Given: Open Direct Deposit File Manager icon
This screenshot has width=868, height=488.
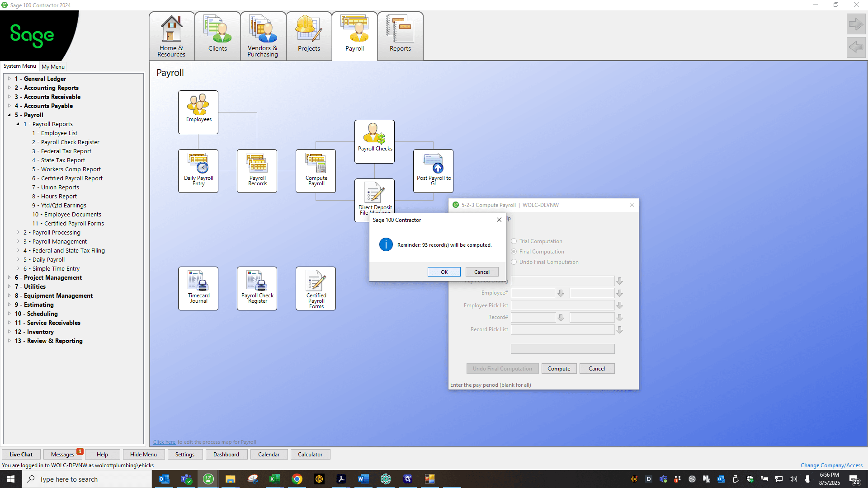Looking at the screenshot, I should pyautogui.click(x=374, y=197).
